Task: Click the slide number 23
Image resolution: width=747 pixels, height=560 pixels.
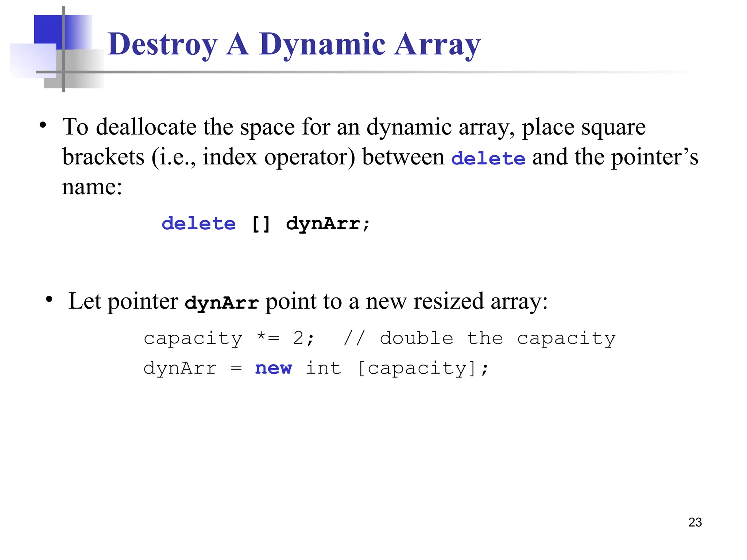Action: coord(695,522)
